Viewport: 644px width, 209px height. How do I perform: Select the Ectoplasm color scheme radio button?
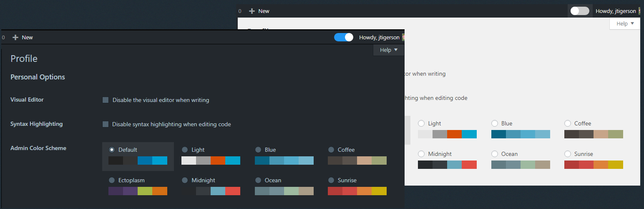point(112,180)
